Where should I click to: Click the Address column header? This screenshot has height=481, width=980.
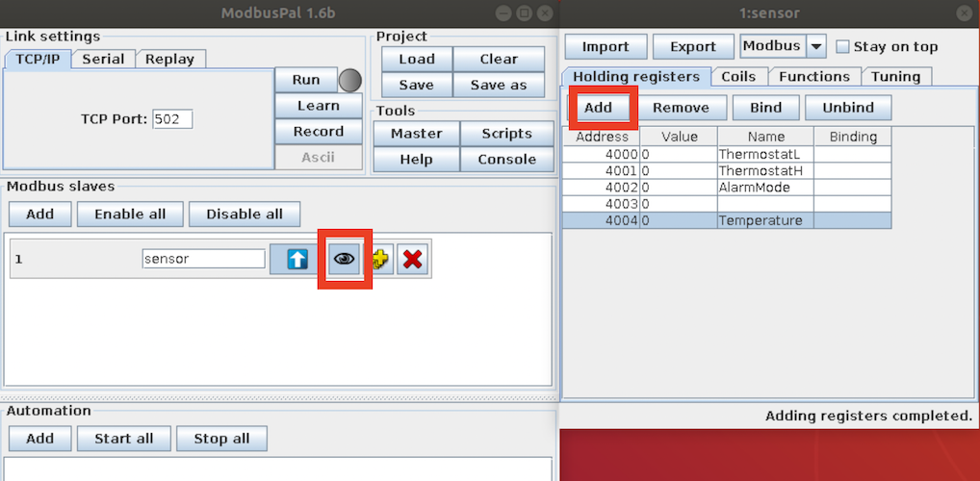tap(602, 137)
